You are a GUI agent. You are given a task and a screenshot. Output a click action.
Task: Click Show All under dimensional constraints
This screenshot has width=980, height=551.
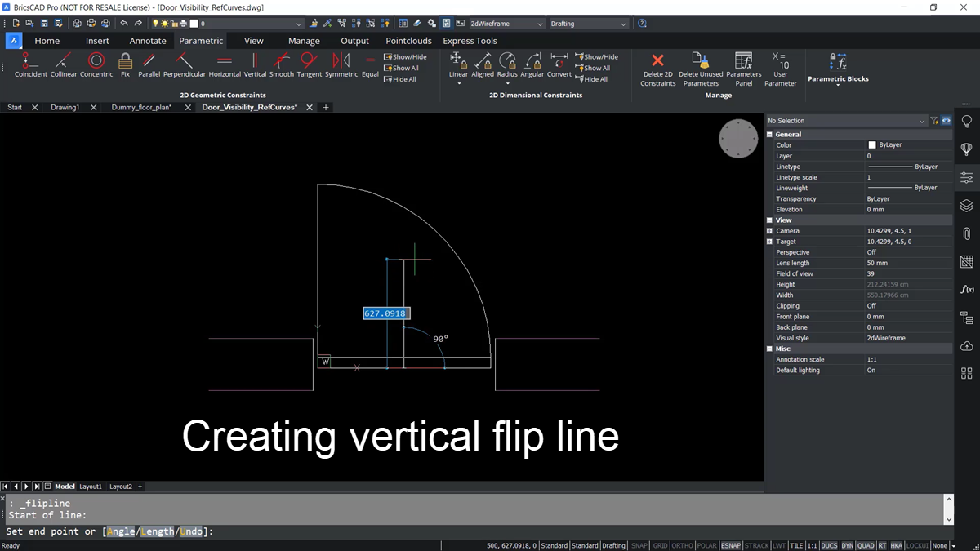593,68
